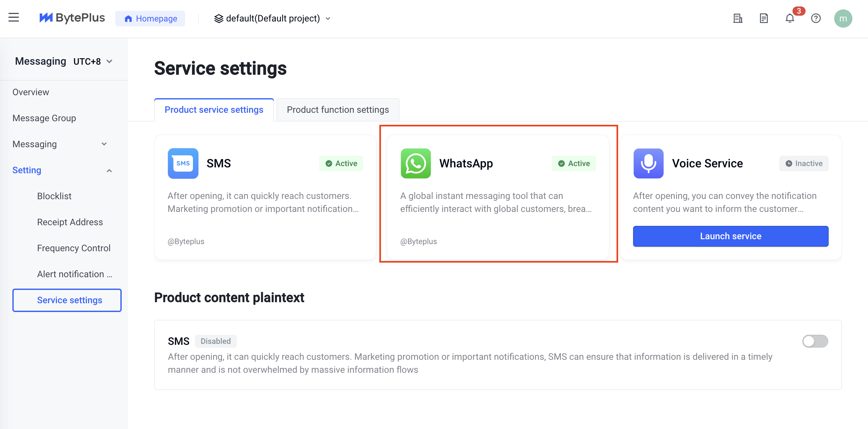This screenshot has height=429, width=868.
Task: Click the Launch service button
Action: (x=730, y=236)
